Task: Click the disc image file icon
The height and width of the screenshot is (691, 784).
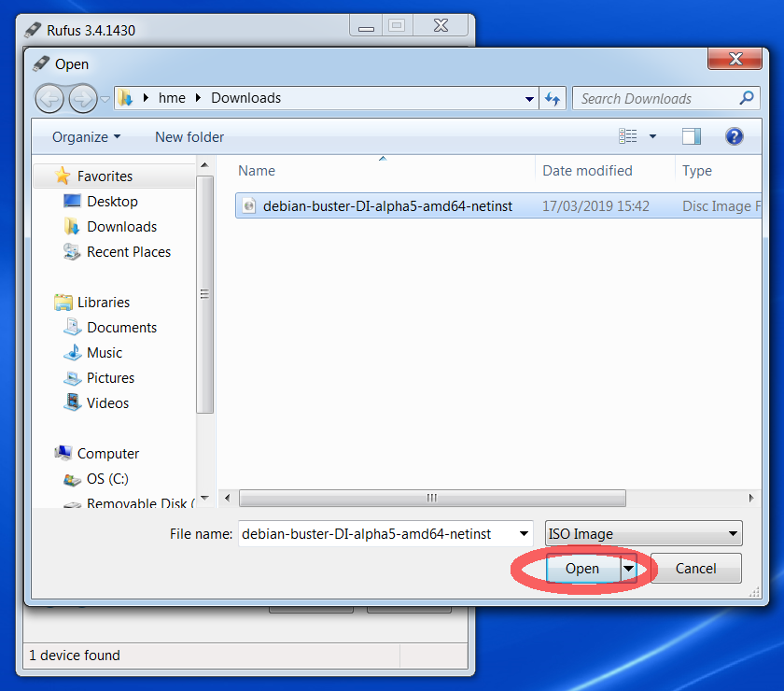Action: [249, 205]
